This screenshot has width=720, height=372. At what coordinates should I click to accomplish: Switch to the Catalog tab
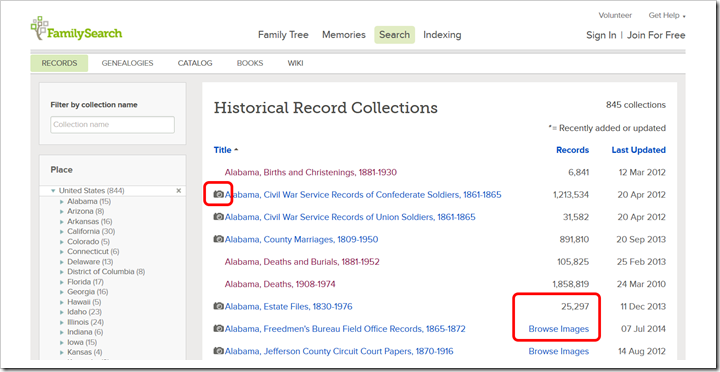pyautogui.click(x=195, y=63)
